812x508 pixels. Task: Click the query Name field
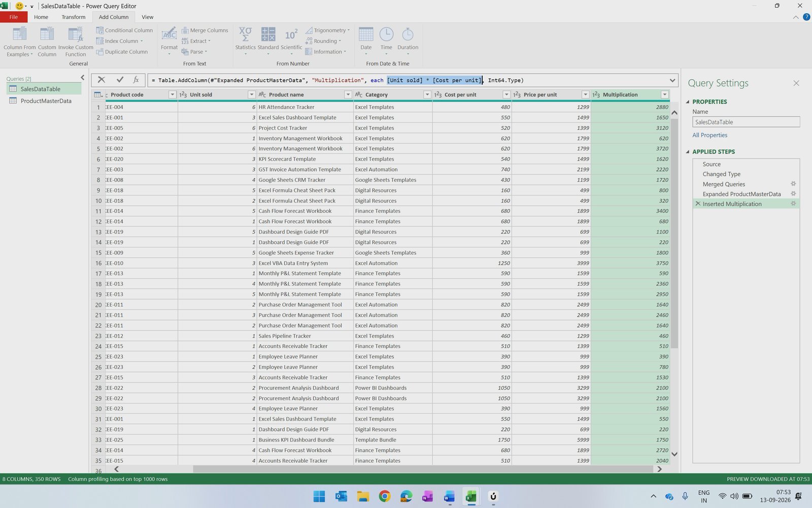point(746,122)
